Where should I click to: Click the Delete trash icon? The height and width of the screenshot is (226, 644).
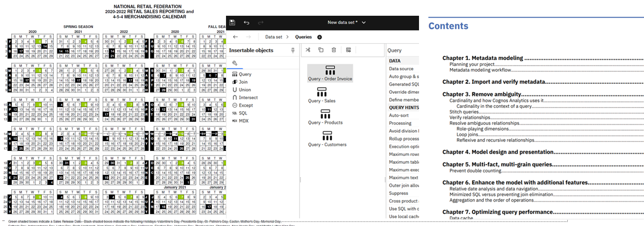coord(334,50)
